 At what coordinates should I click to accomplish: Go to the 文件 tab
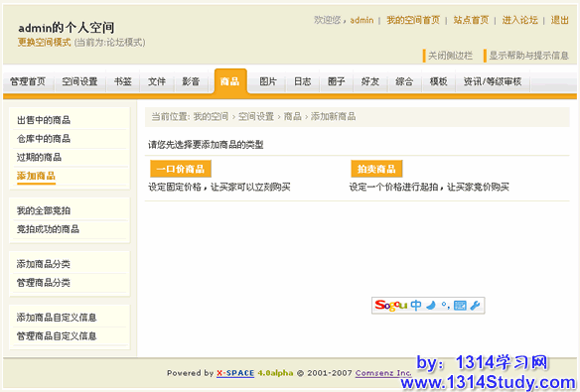tap(157, 81)
